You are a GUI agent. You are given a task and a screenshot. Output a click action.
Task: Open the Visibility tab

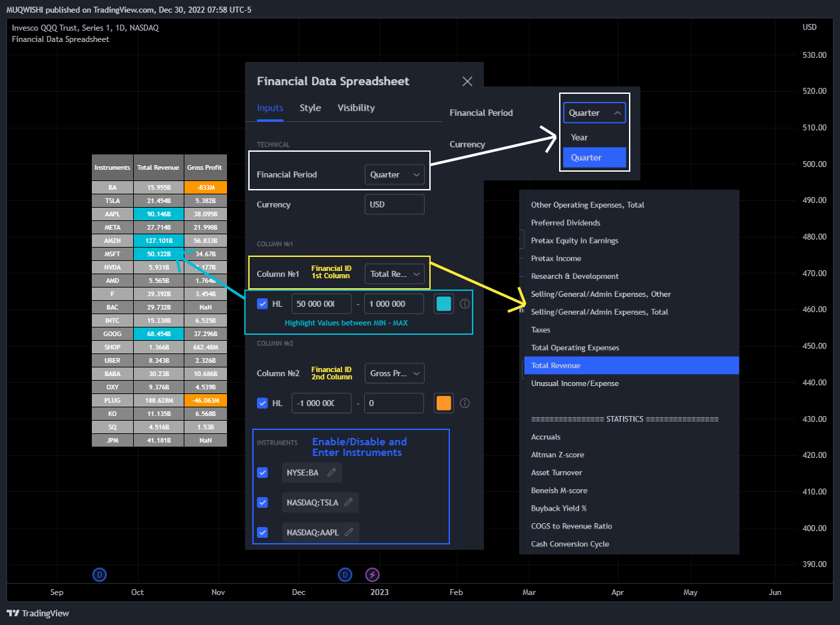pyautogui.click(x=356, y=108)
